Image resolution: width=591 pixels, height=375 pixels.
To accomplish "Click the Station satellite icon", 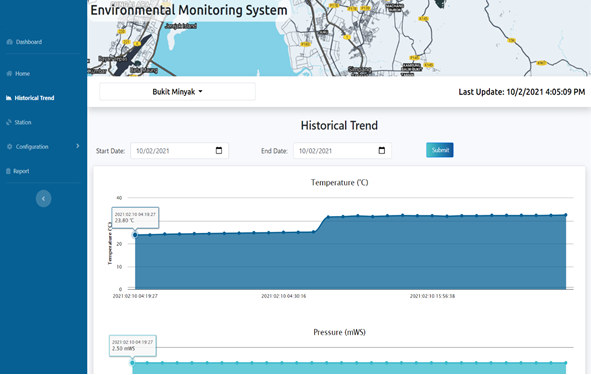I will click(x=9, y=122).
